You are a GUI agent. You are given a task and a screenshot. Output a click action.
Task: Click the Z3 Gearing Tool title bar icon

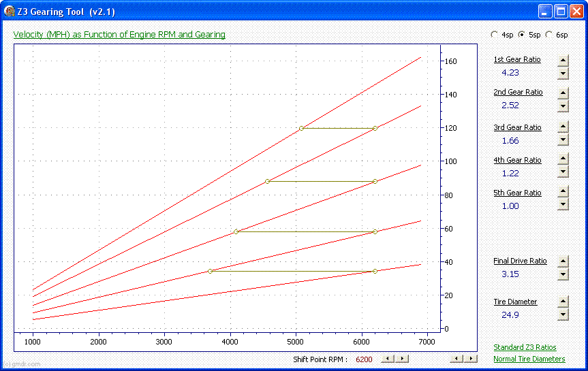pyautogui.click(x=10, y=11)
